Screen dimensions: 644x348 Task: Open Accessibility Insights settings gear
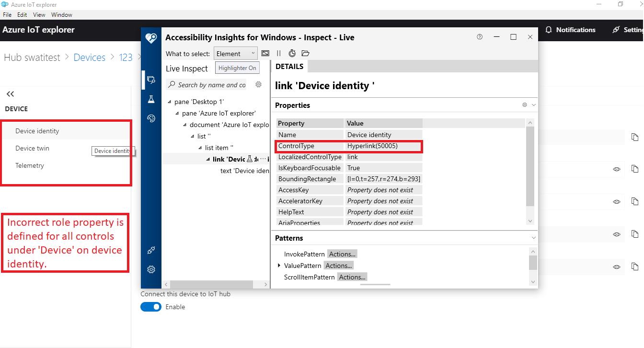point(151,269)
